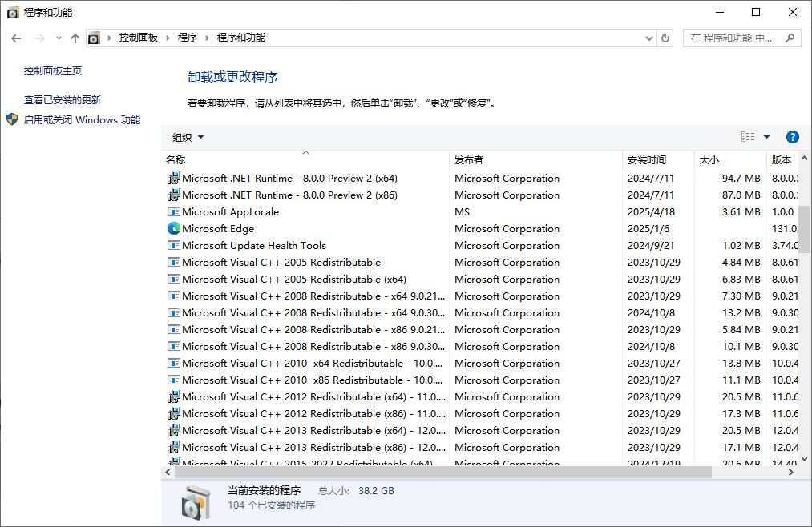This screenshot has width=812, height=527.
Task: Click the vertical scrollbar up arrow
Action: click(x=804, y=159)
